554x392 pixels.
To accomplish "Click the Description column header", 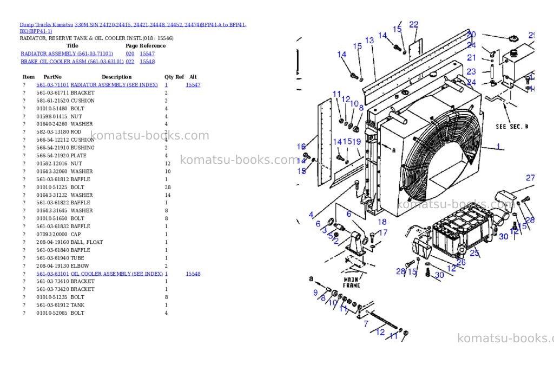I will [x=117, y=77].
